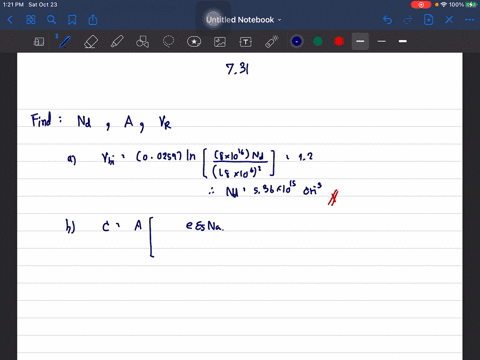480x360 pixels.
Task: Open the more options ellipsis menu
Action: 469,20
